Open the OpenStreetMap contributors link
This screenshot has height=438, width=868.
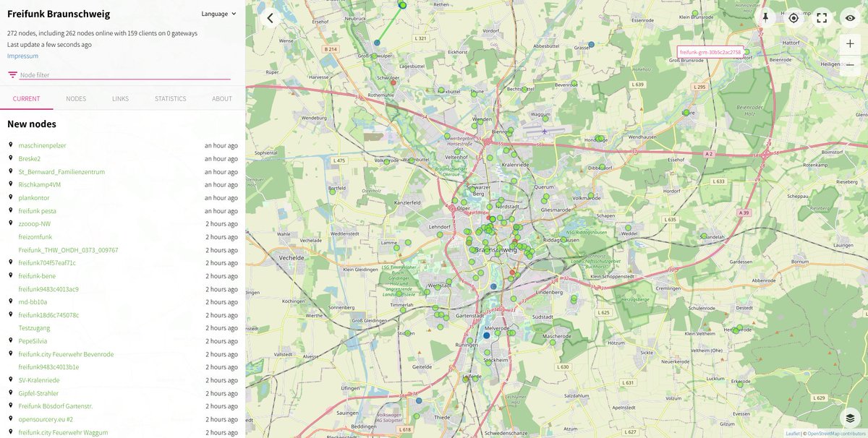coord(836,434)
